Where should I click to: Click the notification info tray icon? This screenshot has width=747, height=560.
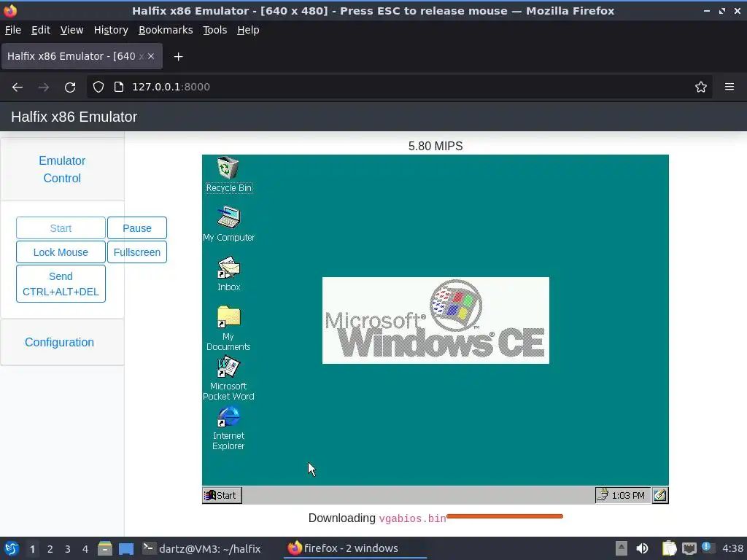(708, 548)
